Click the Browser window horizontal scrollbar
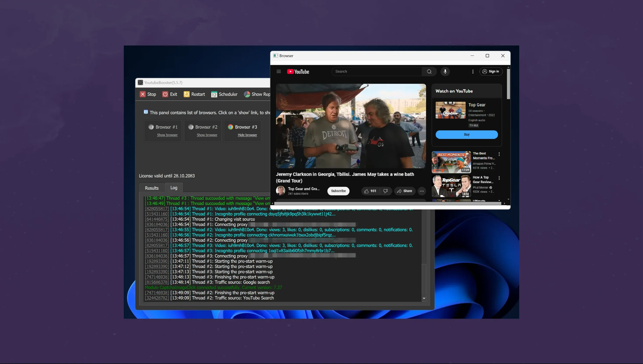The height and width of the screenshot is (364, 643). pos(388,203)
